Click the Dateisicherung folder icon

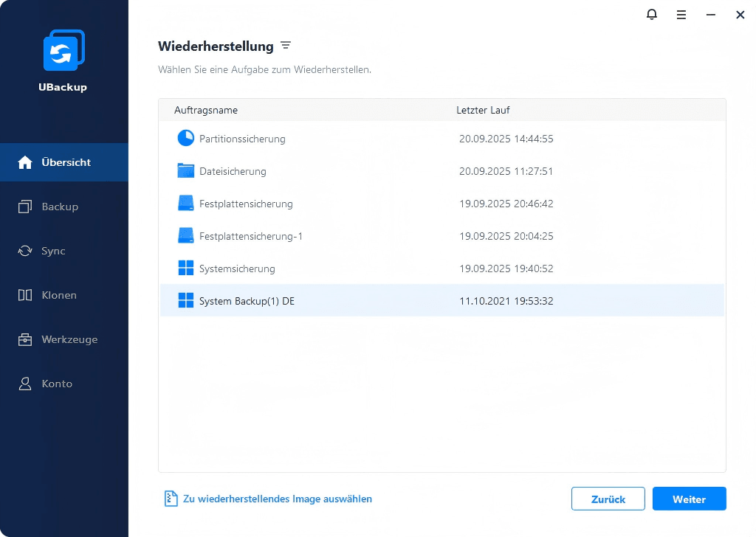[x=186, y=171]
